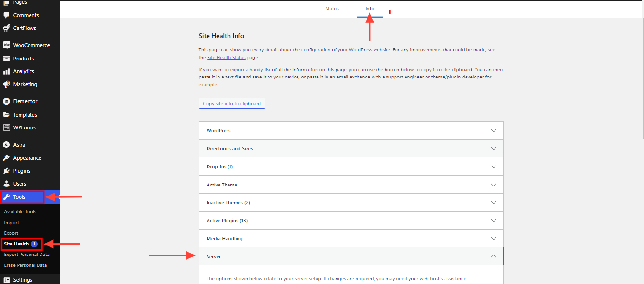
Task: Click the Active Theme row chevron
Action: point(494,185)
